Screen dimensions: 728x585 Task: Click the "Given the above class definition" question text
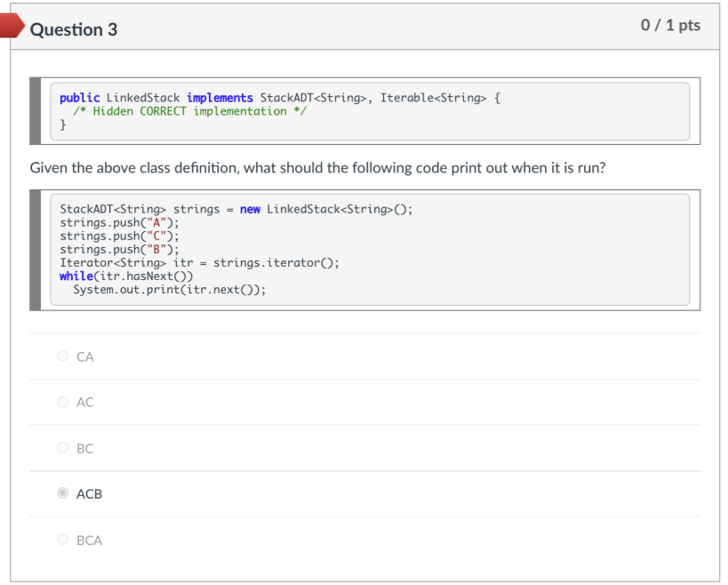coord(317,167)
